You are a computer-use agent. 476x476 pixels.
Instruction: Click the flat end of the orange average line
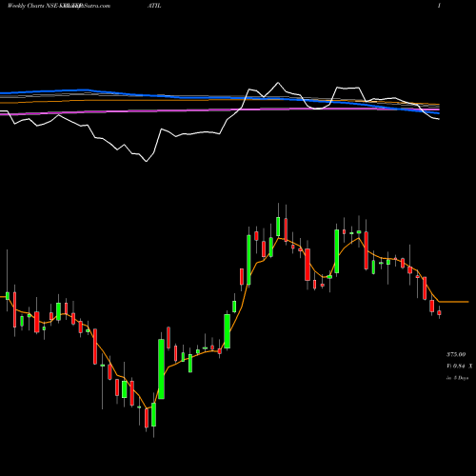[x=454, y=302]
